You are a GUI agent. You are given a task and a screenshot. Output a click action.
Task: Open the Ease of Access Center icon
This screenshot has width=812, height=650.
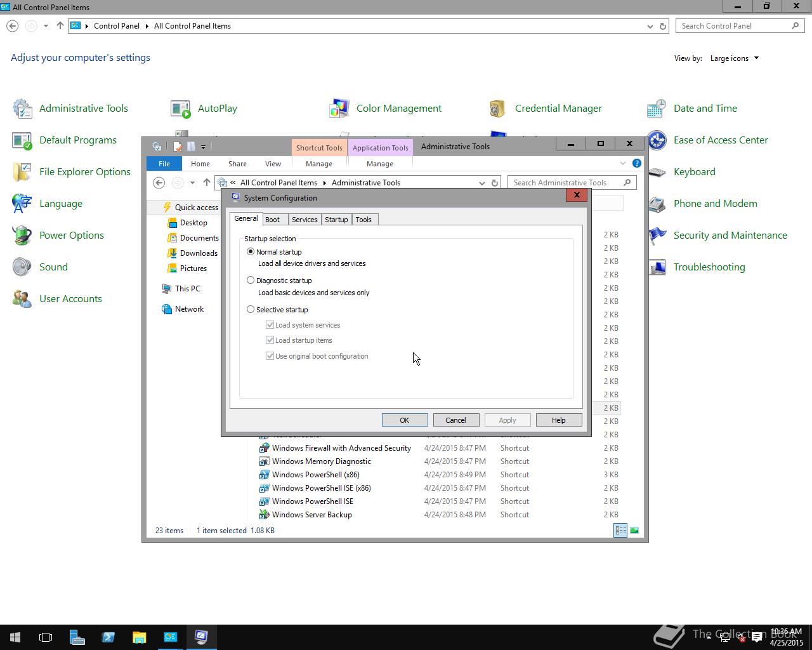[657, 140]
